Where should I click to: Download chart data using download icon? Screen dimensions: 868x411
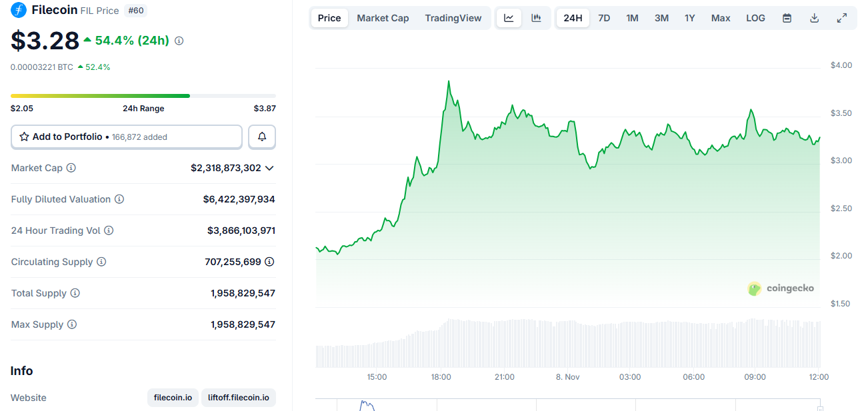(x=814, y=18)
